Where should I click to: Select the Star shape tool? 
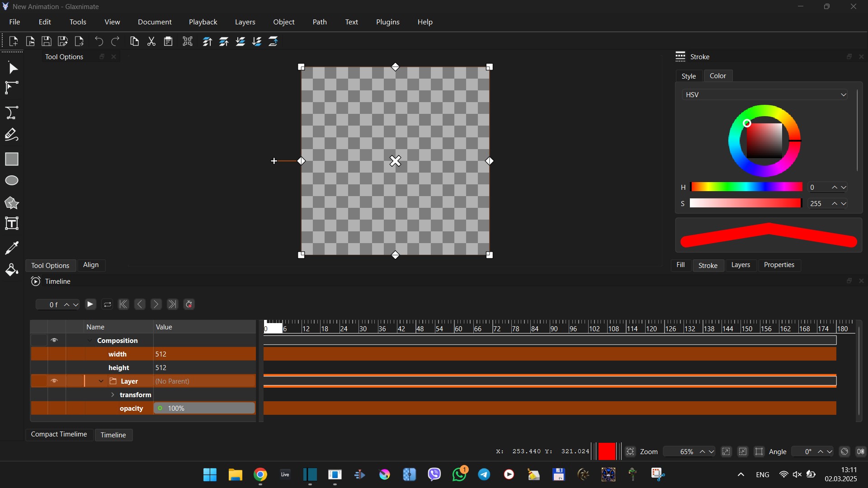coord(12,203)
